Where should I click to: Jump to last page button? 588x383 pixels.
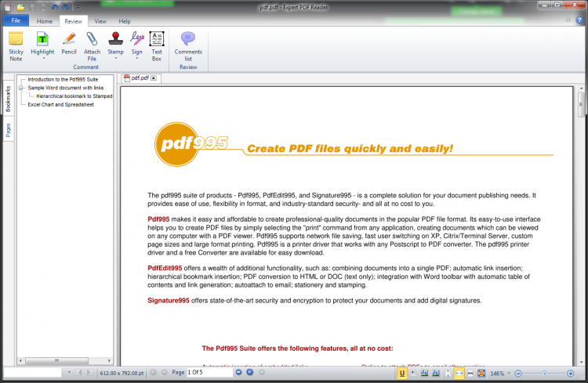(250, 372)
